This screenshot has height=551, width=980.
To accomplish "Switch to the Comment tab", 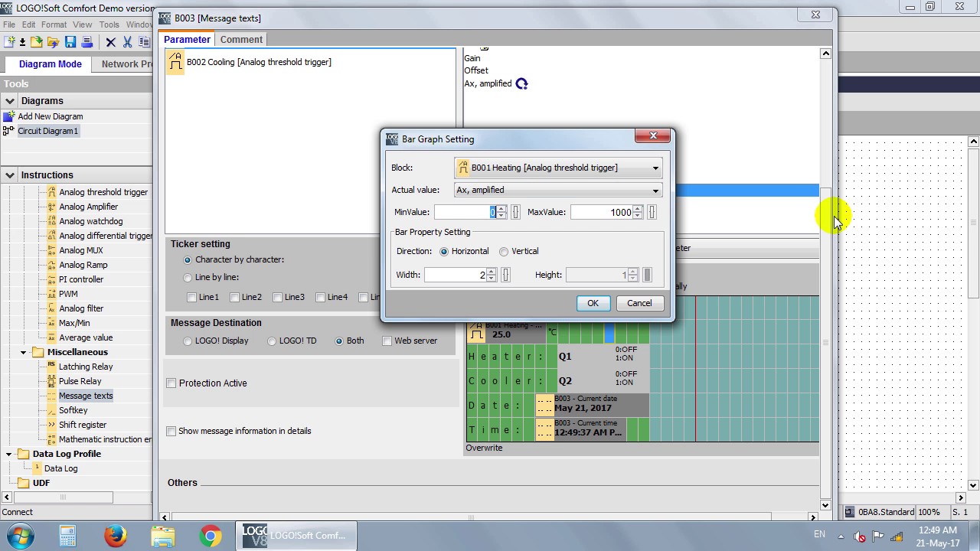I will click(241, 39).
